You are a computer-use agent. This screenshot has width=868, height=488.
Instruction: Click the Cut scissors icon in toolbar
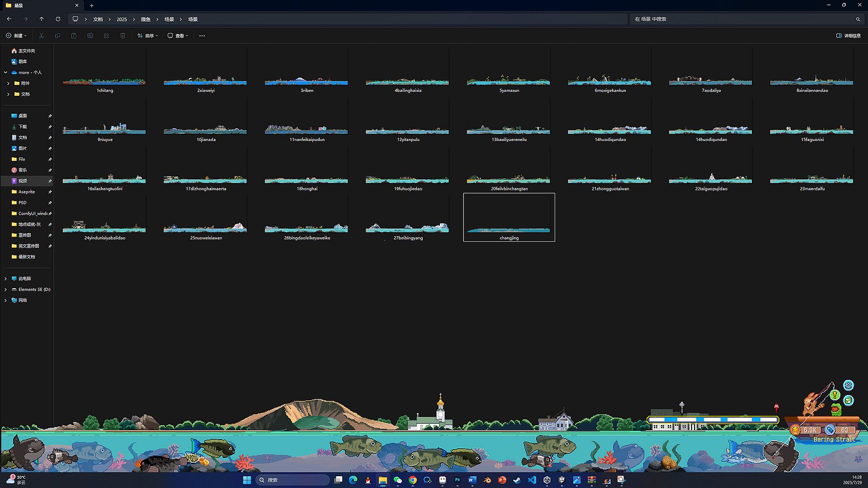tap(41, 36)
